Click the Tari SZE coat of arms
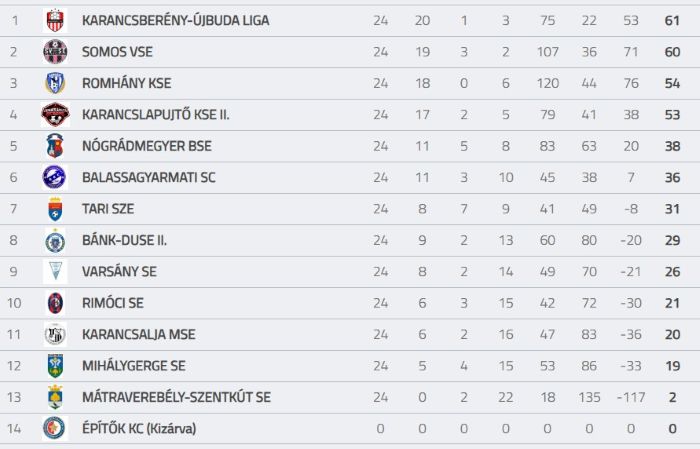 click(55, 209)
